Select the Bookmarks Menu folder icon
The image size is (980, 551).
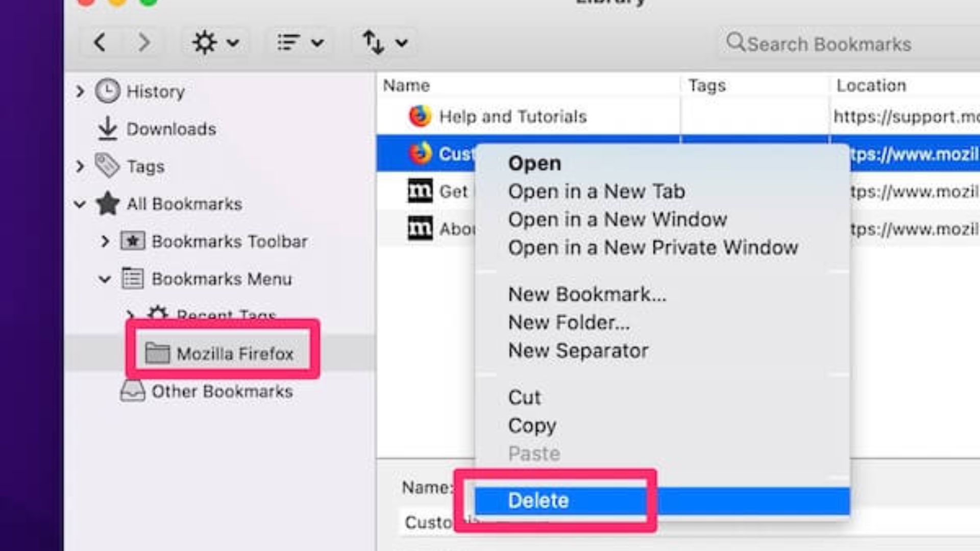133,279
